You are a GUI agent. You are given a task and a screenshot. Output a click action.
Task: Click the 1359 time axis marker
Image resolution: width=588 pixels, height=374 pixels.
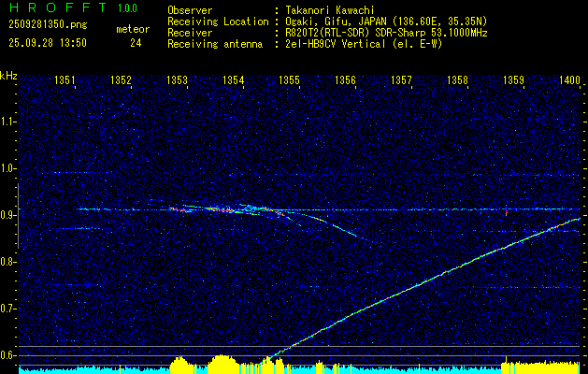(x=513, y=79)
